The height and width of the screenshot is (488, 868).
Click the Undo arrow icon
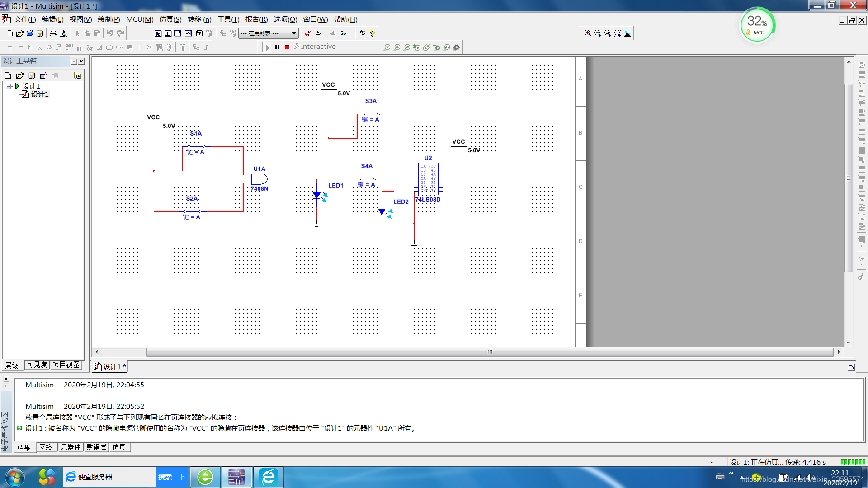point(110,33)
